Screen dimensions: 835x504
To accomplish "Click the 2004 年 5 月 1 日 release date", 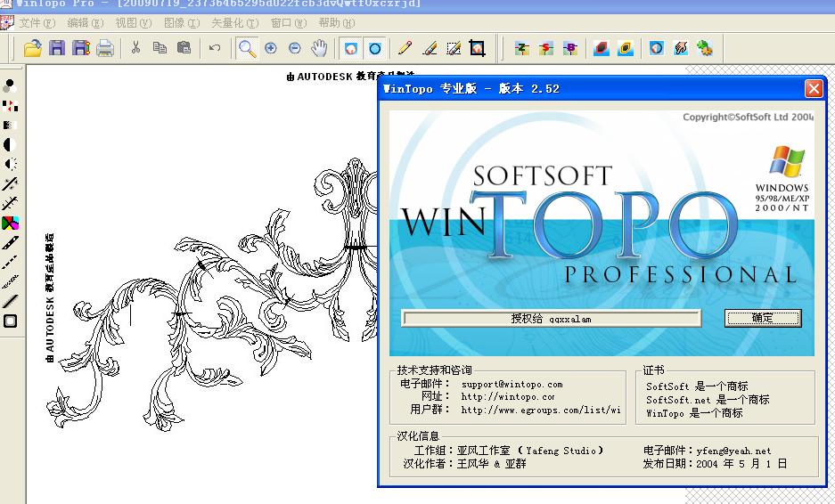I will click(x=741, y=464).
